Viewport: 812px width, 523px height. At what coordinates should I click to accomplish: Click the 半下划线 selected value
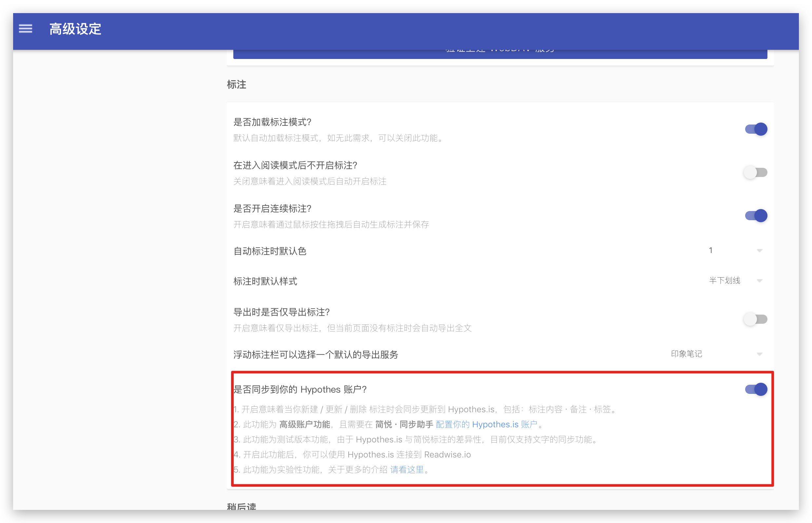click(725, 281)
